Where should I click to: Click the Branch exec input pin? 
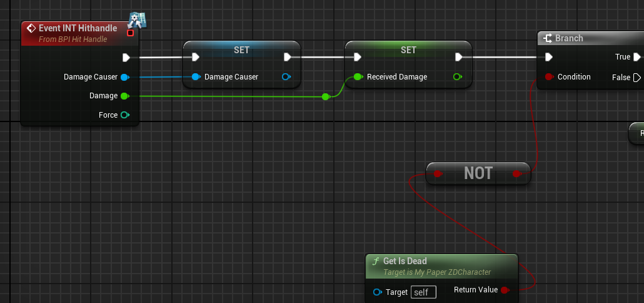click(x=549, y=57)
